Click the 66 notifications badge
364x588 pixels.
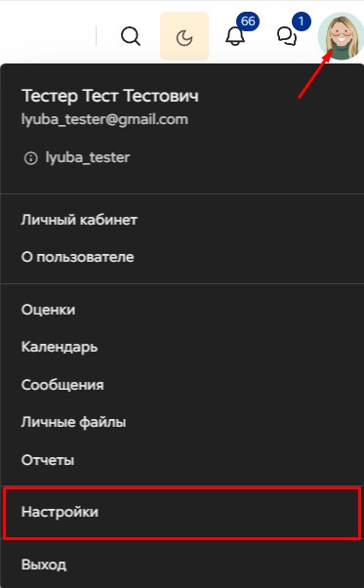248,21
